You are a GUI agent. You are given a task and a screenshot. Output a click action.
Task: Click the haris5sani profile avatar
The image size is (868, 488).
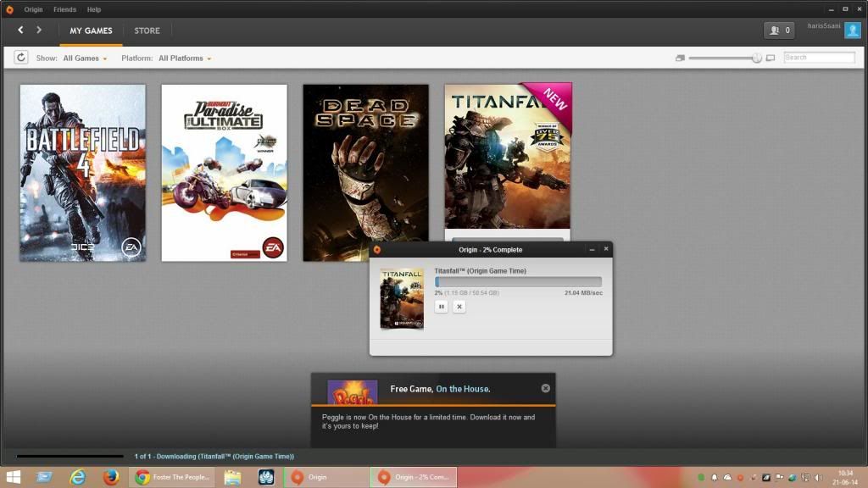click(x=853, y=30)
